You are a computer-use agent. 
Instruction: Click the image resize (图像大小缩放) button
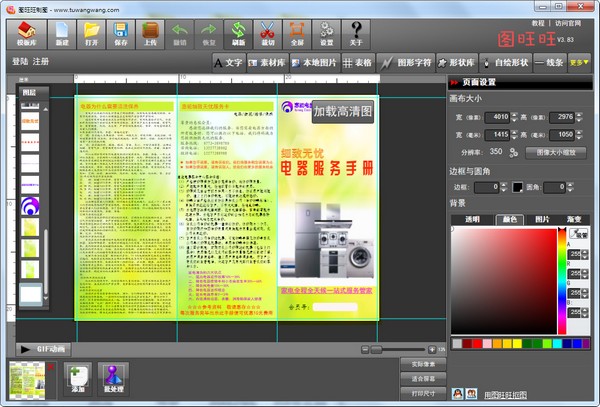(555, 153)
